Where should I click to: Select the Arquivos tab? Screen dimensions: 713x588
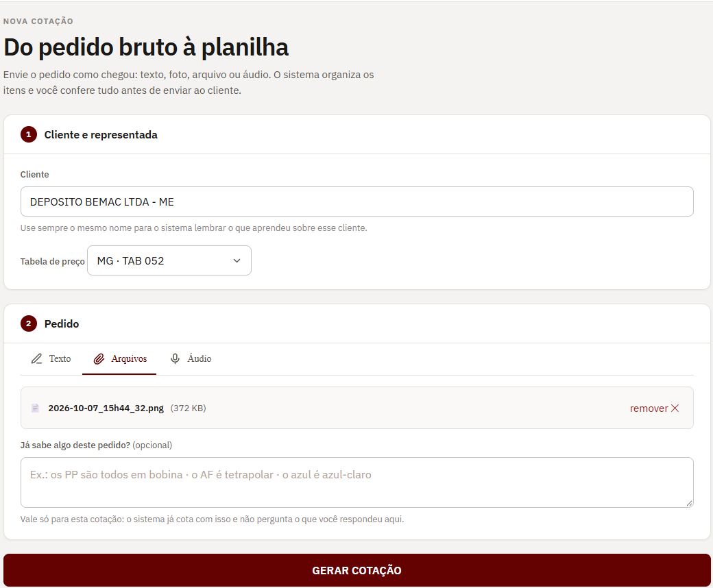119,359
